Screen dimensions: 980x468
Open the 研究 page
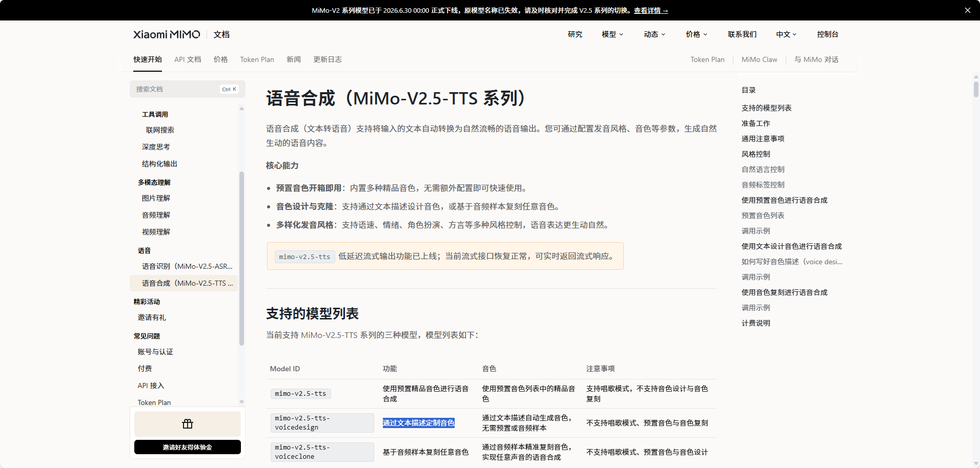(x=575, y=34)
